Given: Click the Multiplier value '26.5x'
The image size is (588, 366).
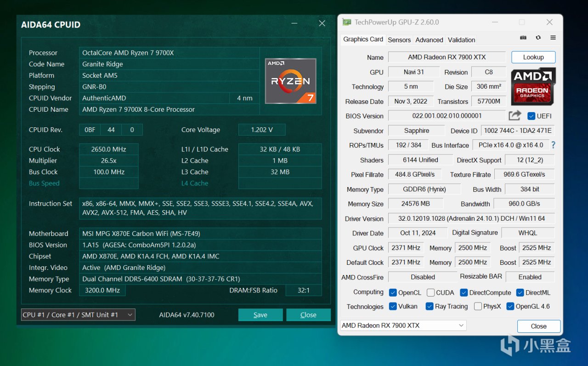Looking at the screenshot, I should click(108, 160).
